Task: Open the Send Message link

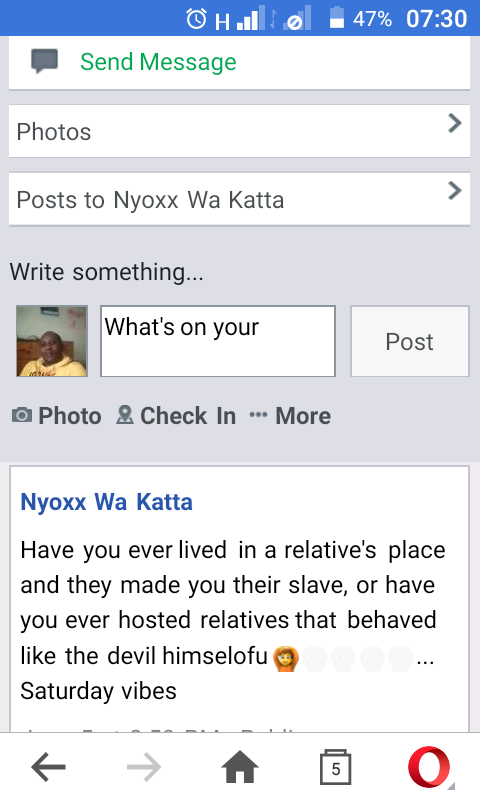Action: pyautogui.click(x=158, y=62)
